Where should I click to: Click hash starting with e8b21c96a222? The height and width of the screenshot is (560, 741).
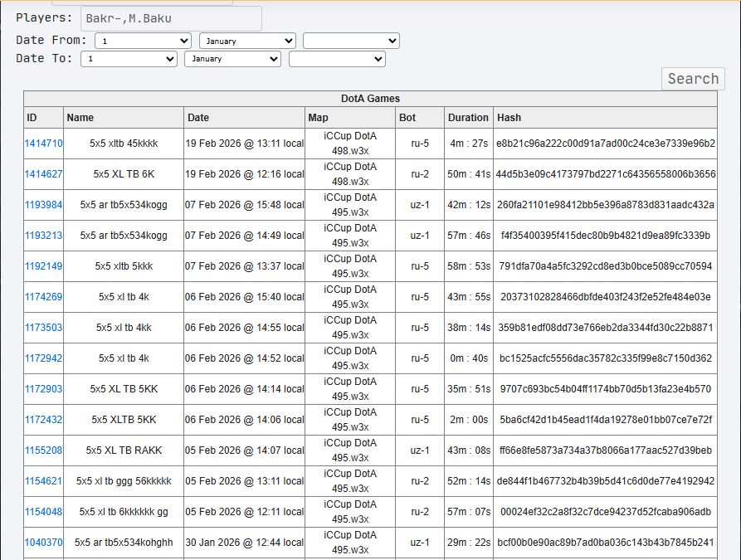[x=606, y=144]
